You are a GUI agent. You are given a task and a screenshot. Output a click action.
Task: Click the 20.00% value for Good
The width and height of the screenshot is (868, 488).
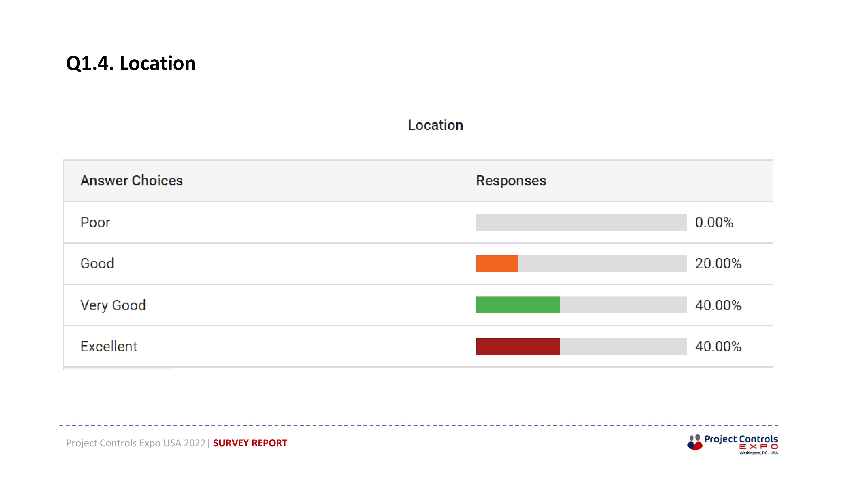point(718,263)
